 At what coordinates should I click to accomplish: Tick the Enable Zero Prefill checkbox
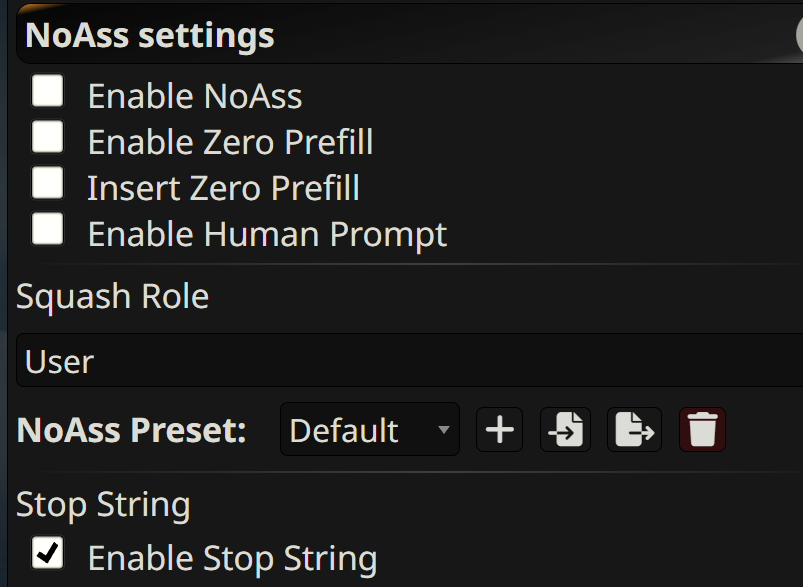pos(47,138)
